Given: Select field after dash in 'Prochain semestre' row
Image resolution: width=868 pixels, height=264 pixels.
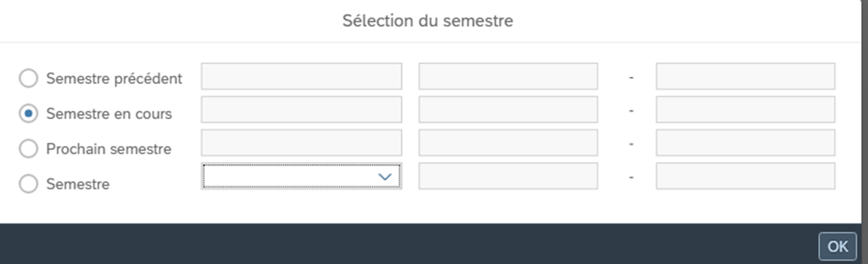Looking at the screenshot, I should (745, 143).
